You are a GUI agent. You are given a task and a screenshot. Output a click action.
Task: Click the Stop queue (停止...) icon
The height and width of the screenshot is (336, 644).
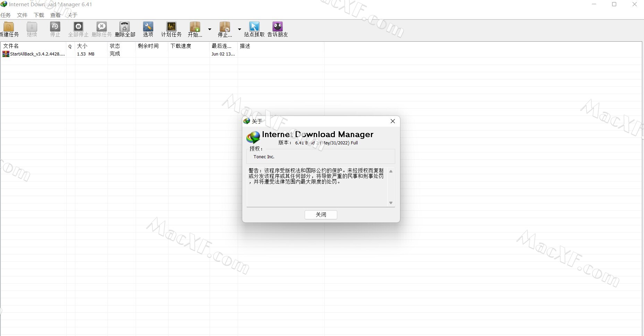(x=225, y=27)
